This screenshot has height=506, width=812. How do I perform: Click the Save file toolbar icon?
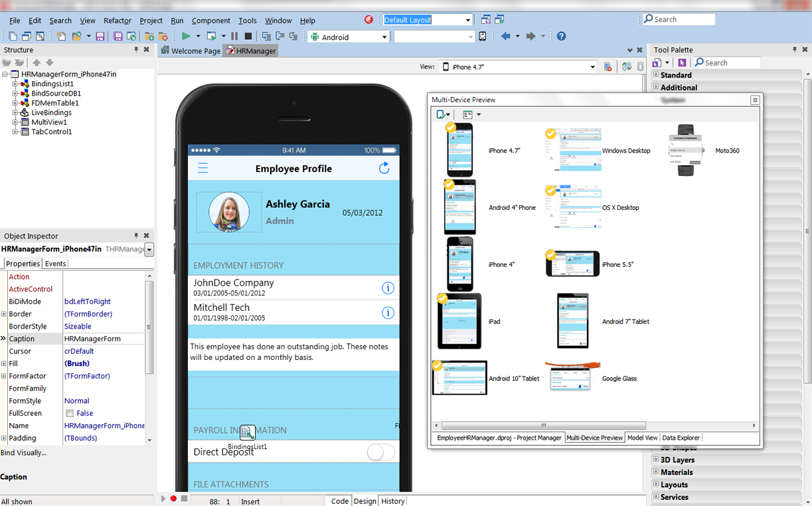tap(100, 37)
